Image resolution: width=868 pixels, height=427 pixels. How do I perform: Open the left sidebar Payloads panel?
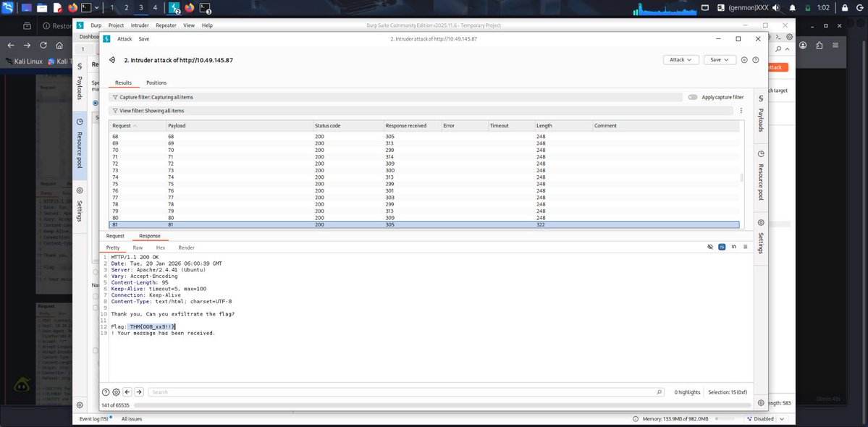[80, 83]
